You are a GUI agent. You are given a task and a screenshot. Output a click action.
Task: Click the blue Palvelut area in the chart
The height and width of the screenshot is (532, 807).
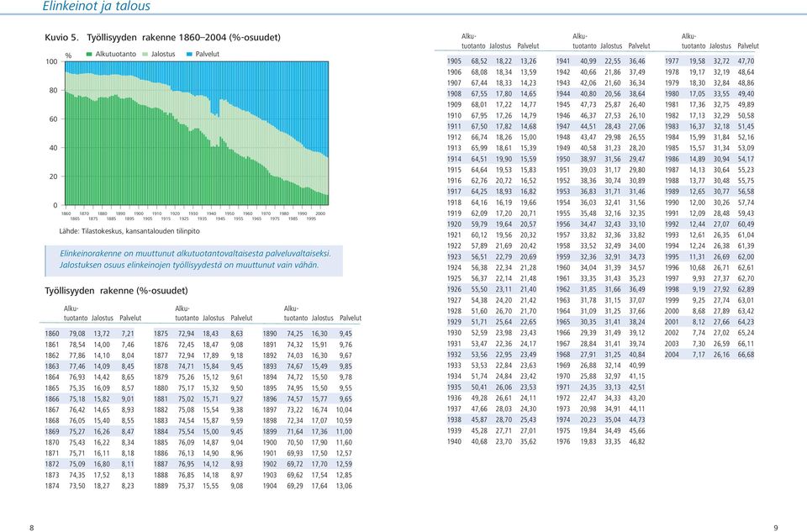pos(267,87)
